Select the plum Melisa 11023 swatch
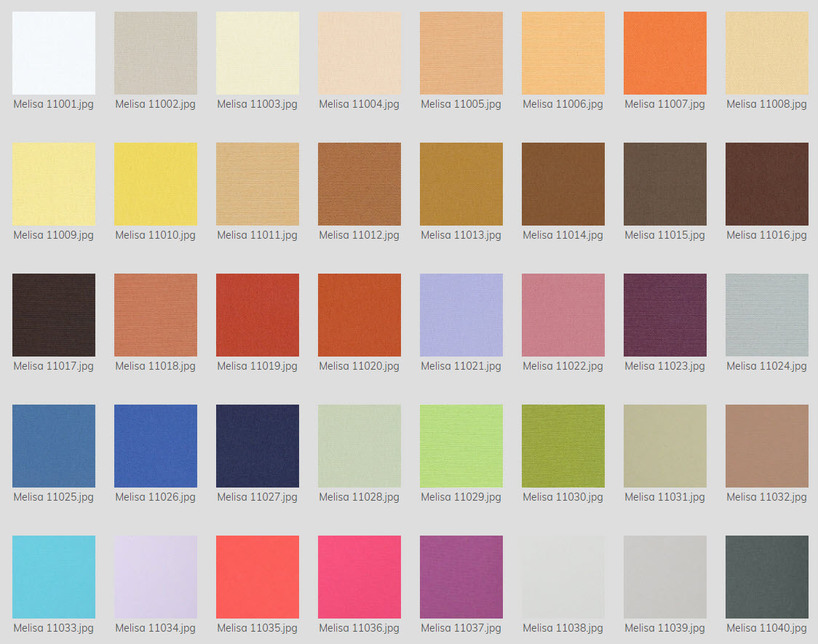The height and width of the screenshot is (644, 818). [x=665, y=315]
